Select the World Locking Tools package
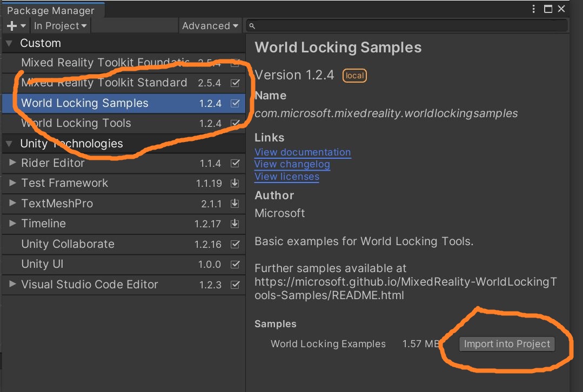583x392 pixels. pos(76,123)
